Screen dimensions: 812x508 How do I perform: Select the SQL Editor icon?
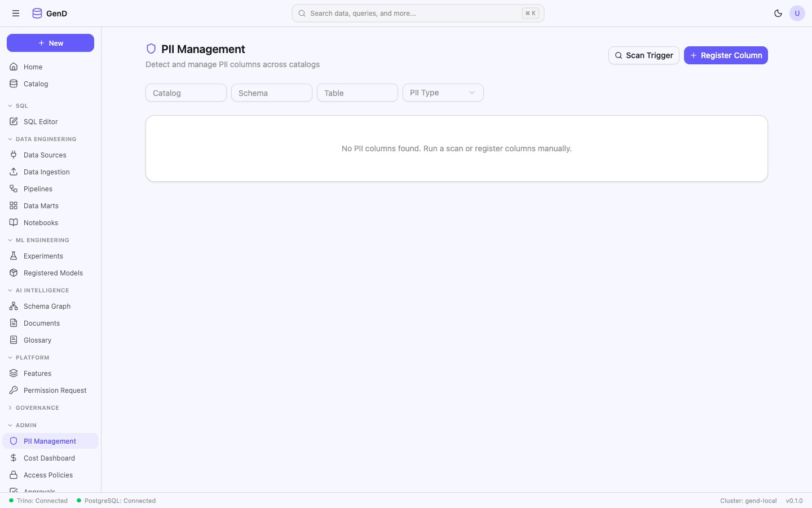coord(14,121)
